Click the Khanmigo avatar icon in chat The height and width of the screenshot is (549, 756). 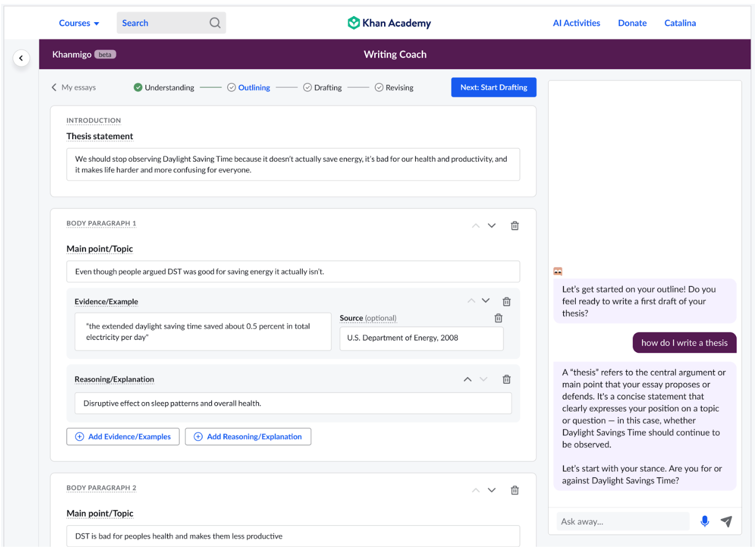point(558,271)
